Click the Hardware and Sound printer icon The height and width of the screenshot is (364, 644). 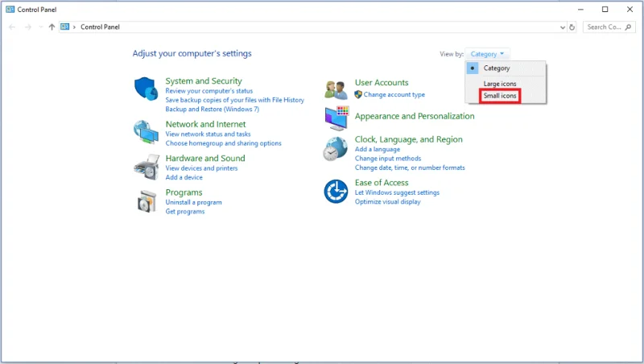coord(146,165)
